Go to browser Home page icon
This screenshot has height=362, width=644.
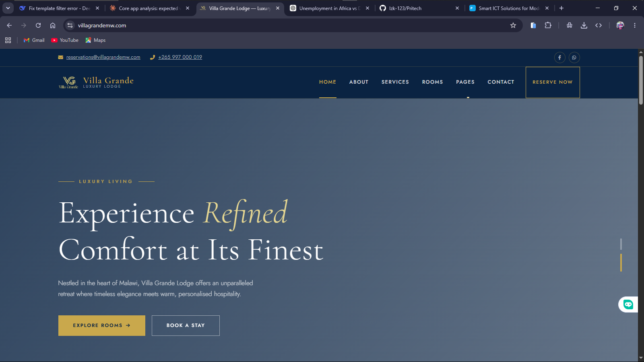(53, 25)
